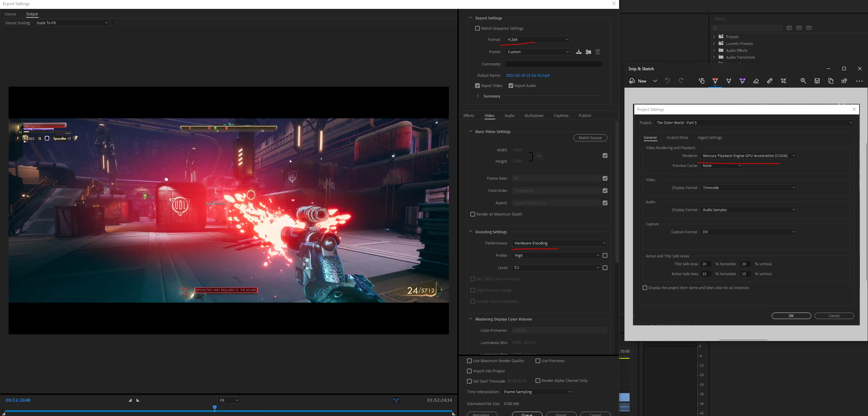The image size is (868, 416).
Task: Open the Captions tab
Action: click(x=561, y=116)
